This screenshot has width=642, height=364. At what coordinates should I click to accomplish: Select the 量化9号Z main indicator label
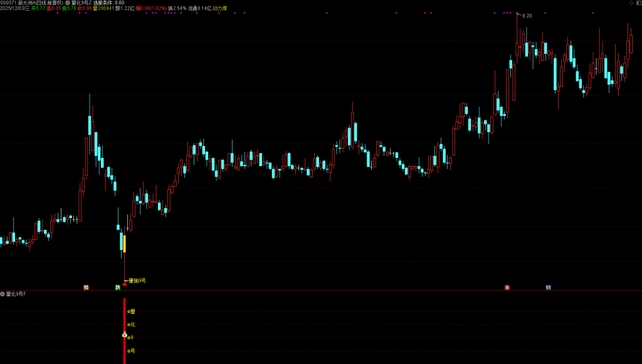coord(81,3)
